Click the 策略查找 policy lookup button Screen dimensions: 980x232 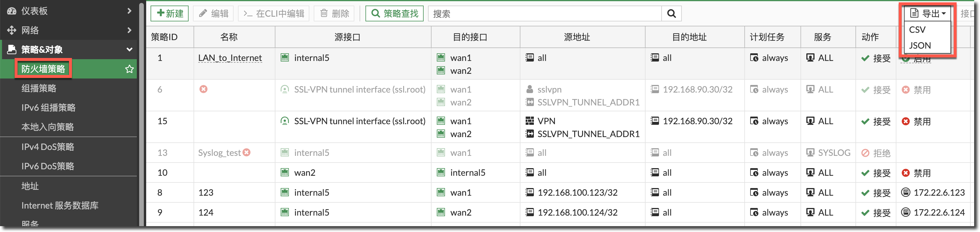(394, 14)
